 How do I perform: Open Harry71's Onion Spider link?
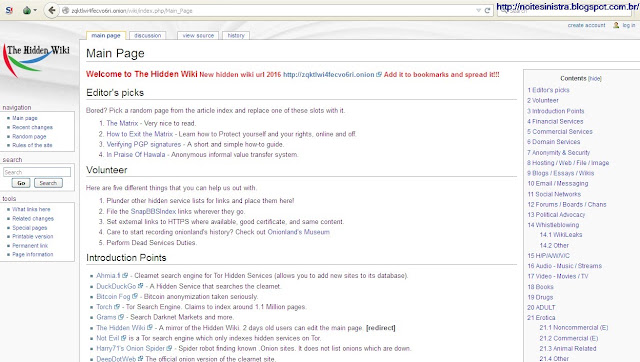[130, 349]
